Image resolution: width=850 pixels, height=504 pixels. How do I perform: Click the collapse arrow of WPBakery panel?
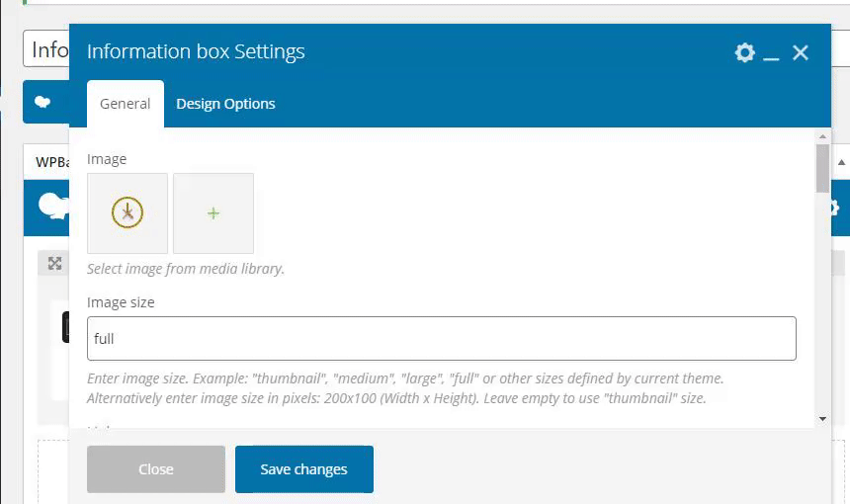(842, 161)
